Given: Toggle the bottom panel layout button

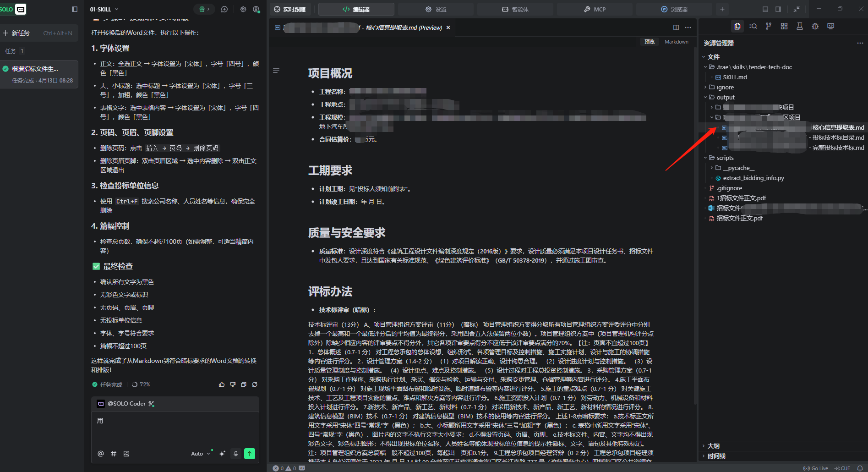Looking at the screenshot, I should tap(765, 9).
